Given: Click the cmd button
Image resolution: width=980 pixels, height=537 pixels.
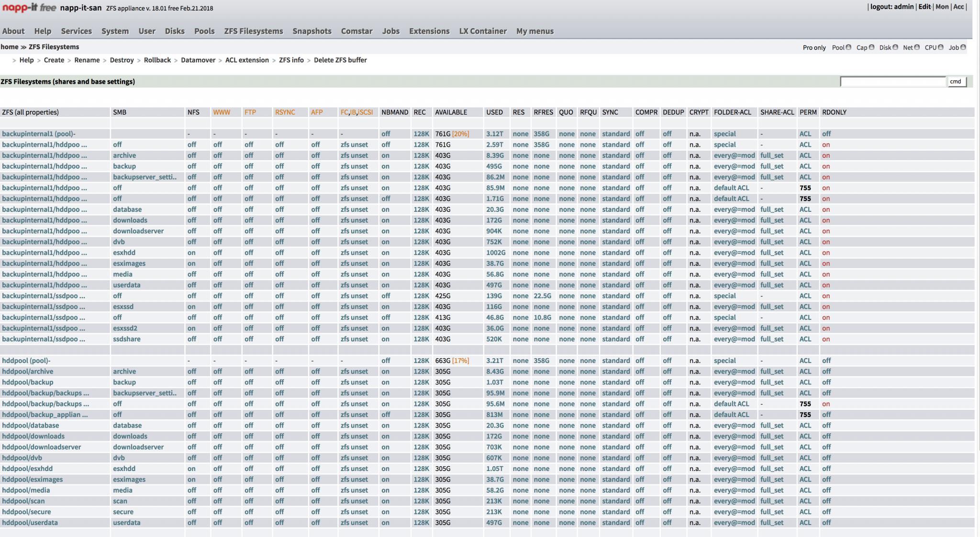Looking at the screenshot, I should coord(956,82).
